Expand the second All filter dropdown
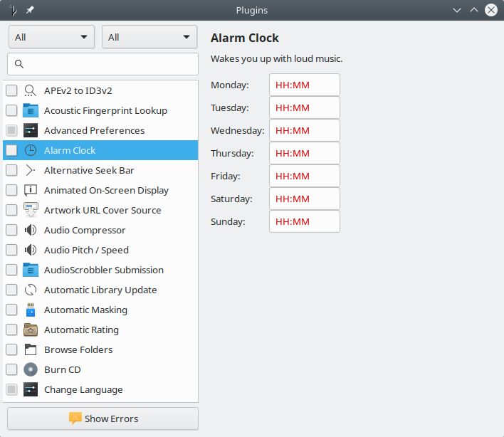504x437 pixels. [149, 37]
